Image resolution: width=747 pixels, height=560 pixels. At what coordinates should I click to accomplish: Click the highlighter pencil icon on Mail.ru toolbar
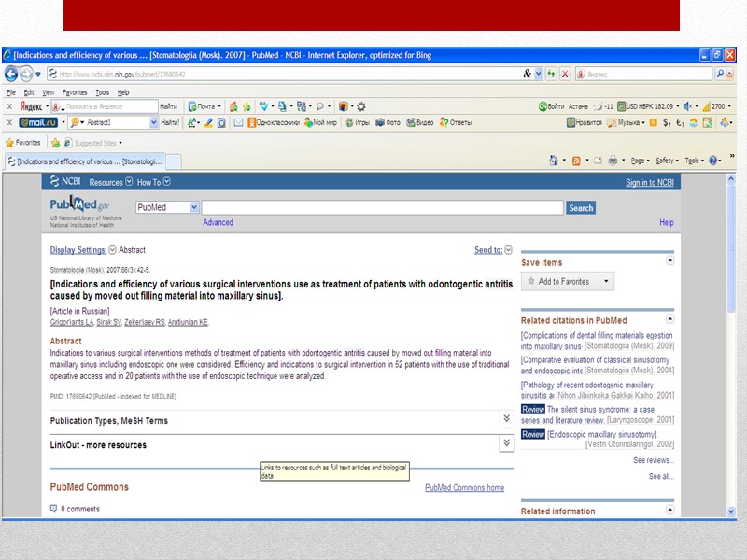208,122
